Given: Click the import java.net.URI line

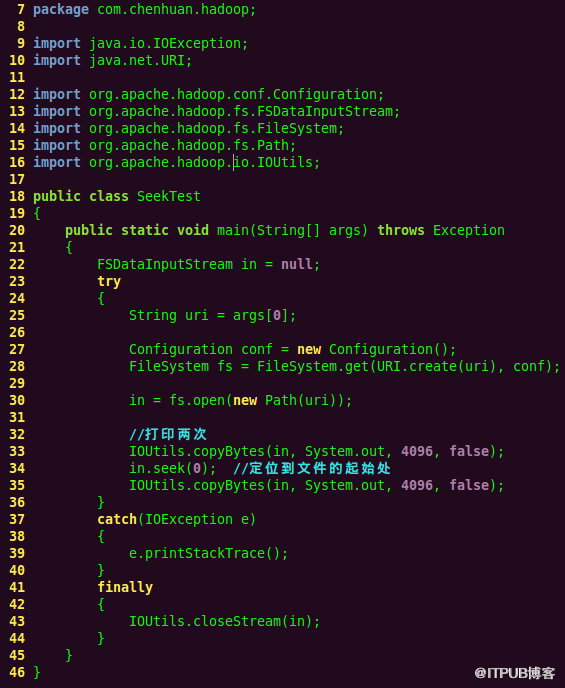Looking at the screenshot, I should 113,61.
